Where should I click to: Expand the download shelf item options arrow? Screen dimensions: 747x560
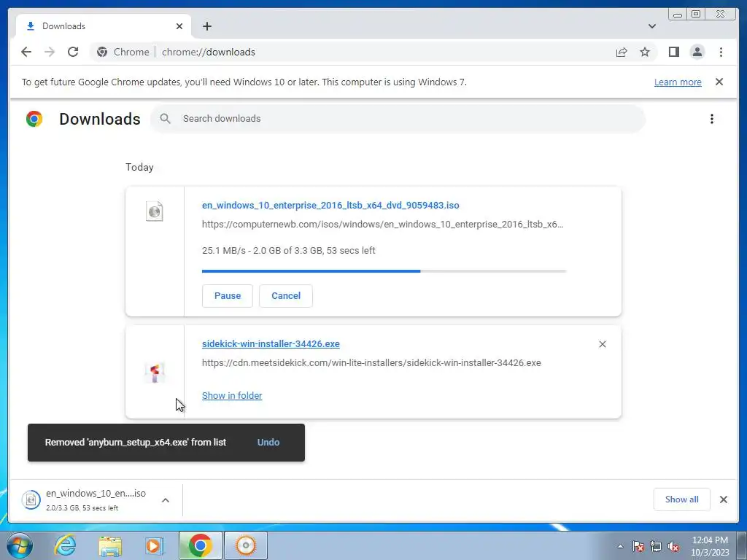point(166,500)
